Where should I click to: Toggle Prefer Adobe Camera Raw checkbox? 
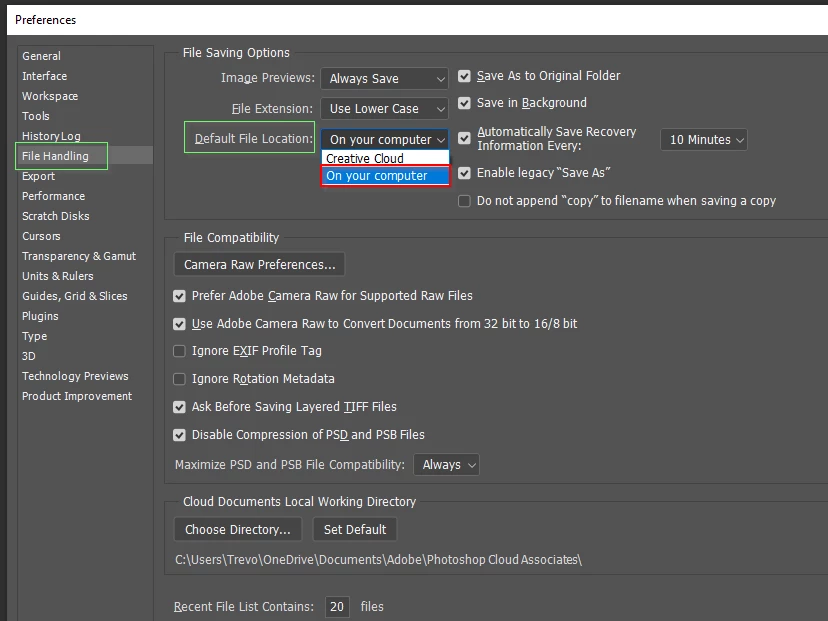click(x=180, y=296)
